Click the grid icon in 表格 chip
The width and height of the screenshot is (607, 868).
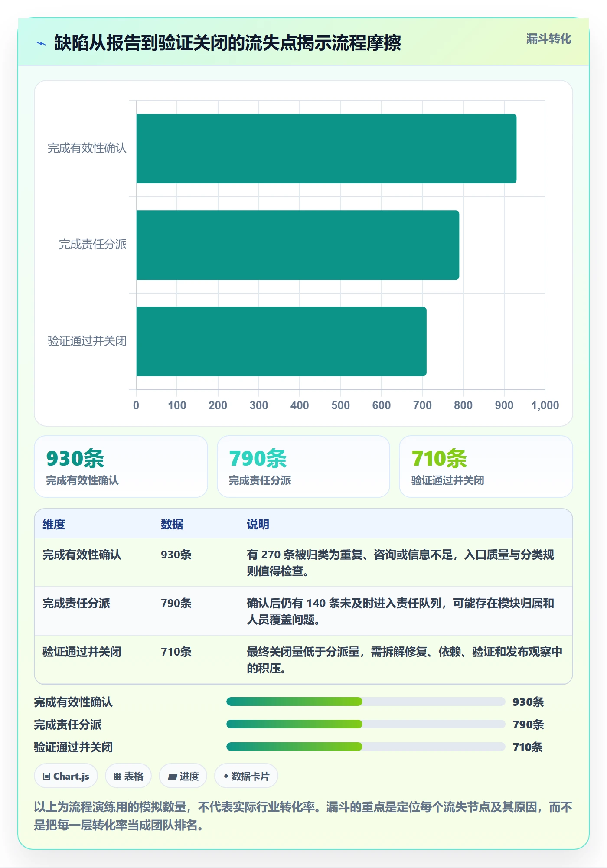coord(117,777)
